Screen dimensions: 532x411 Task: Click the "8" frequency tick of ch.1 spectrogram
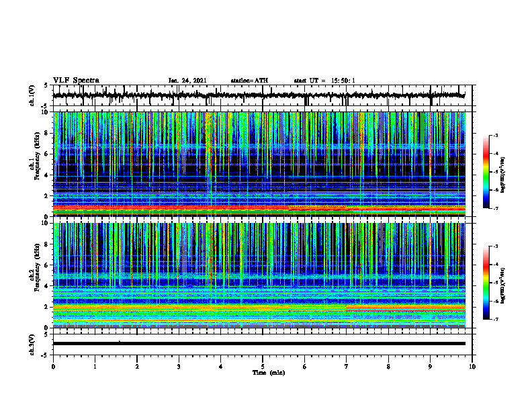(x=47, y=133)
